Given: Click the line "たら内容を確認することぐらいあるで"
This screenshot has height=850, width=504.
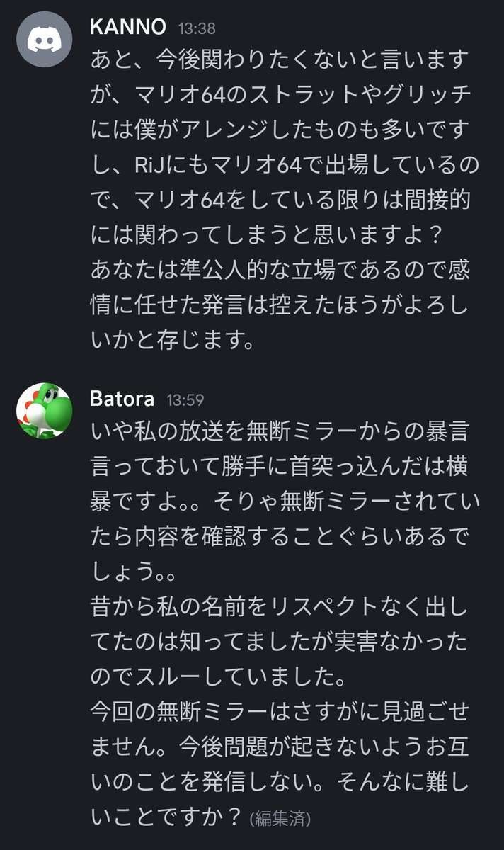Looking at the screenshot, I should [280, 538].
